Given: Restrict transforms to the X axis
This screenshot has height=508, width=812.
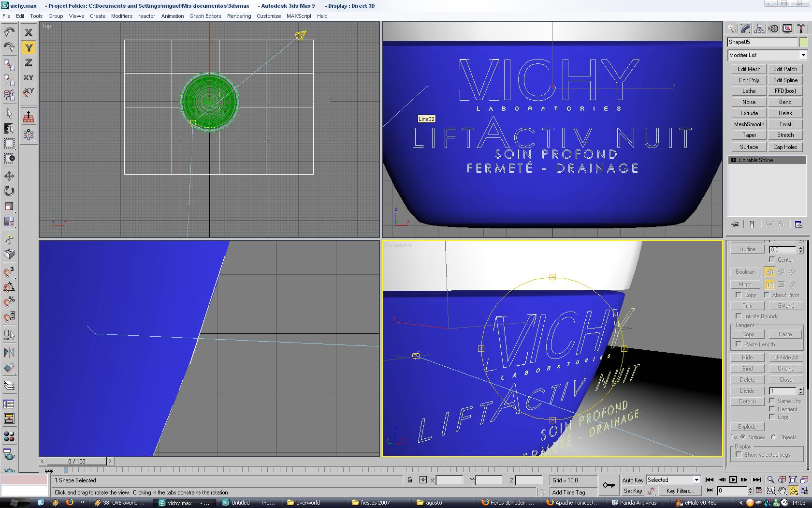Looking at the screenshot, I should [29, 32].
